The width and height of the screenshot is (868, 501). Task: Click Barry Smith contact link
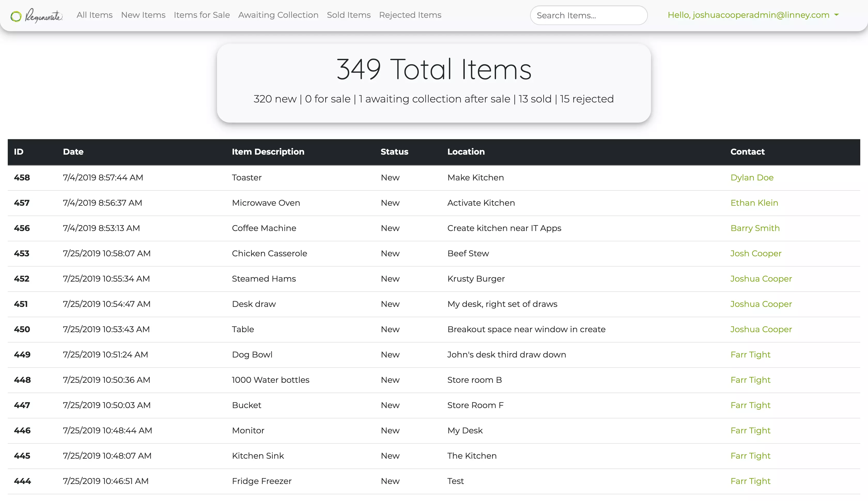pos(755,228)
